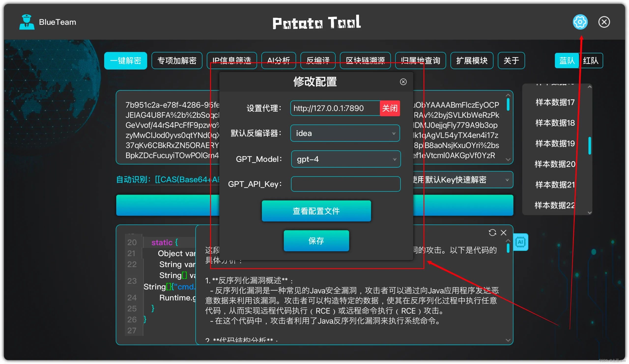Open the IP信息筛选 tab

pos(232,61)
